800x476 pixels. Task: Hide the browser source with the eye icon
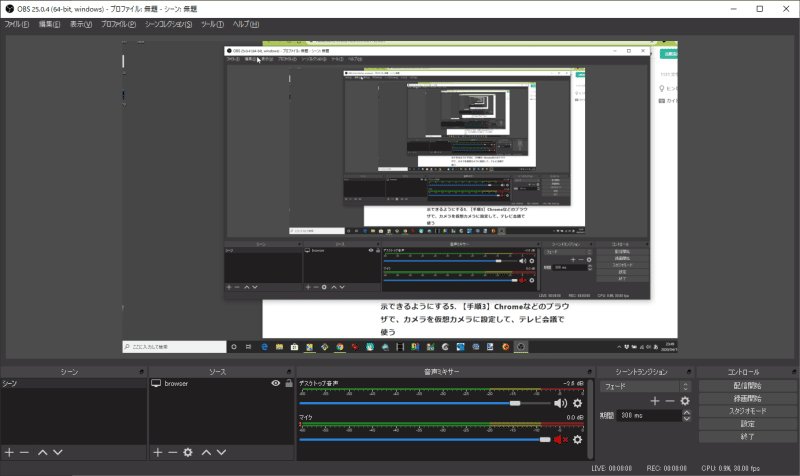tap(276, 383)
